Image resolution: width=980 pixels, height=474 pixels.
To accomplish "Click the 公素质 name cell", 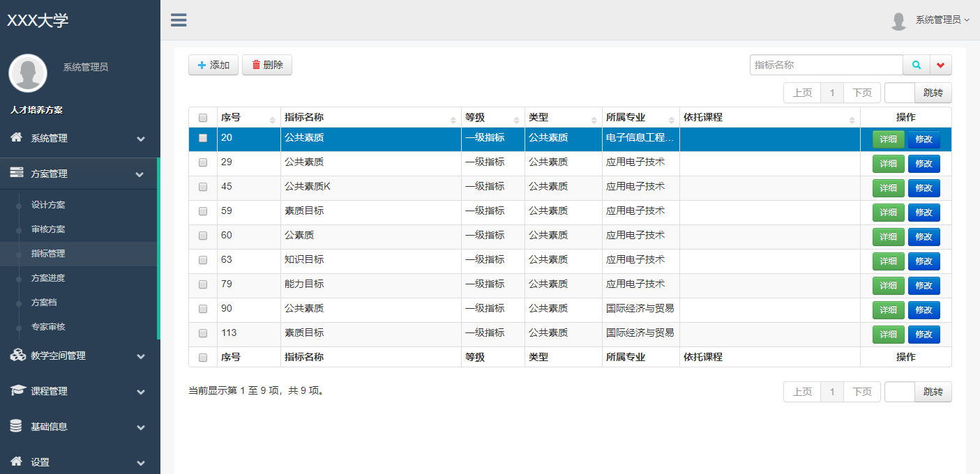I will point(371,237).
